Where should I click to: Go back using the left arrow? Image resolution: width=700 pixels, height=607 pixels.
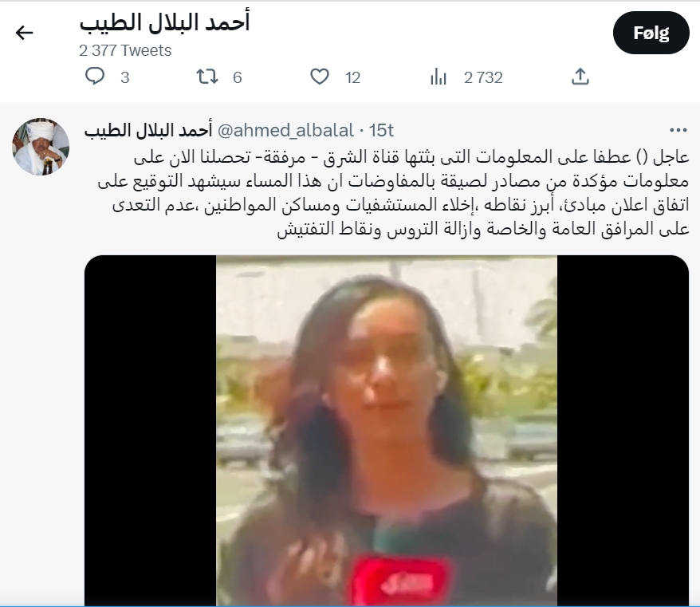coord(24,33)
